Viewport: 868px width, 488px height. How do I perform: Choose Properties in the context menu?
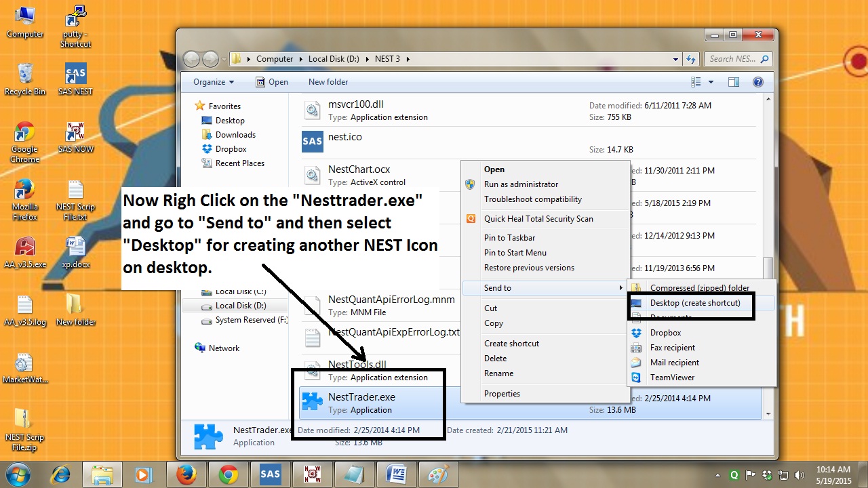click(545, 394)
